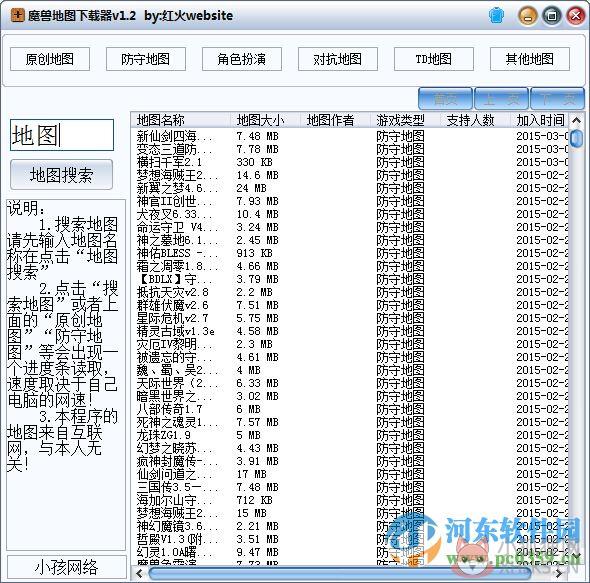
Task: Open the 原创地图 category
Action: (50, 59)
